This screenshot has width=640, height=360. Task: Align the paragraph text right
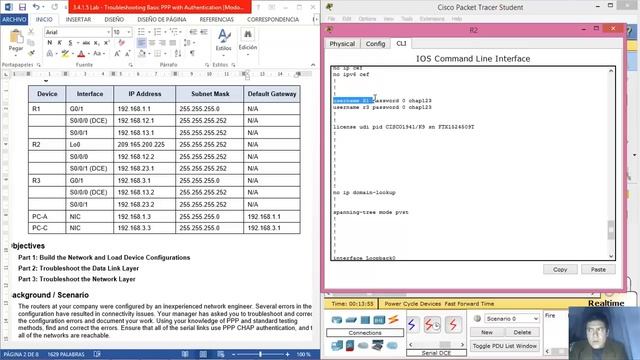(162, 43)
